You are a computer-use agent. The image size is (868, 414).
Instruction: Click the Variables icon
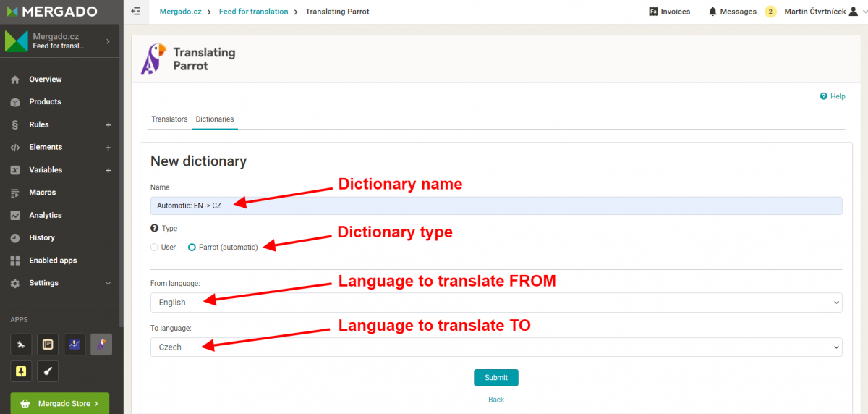click(x=15, y=170)
